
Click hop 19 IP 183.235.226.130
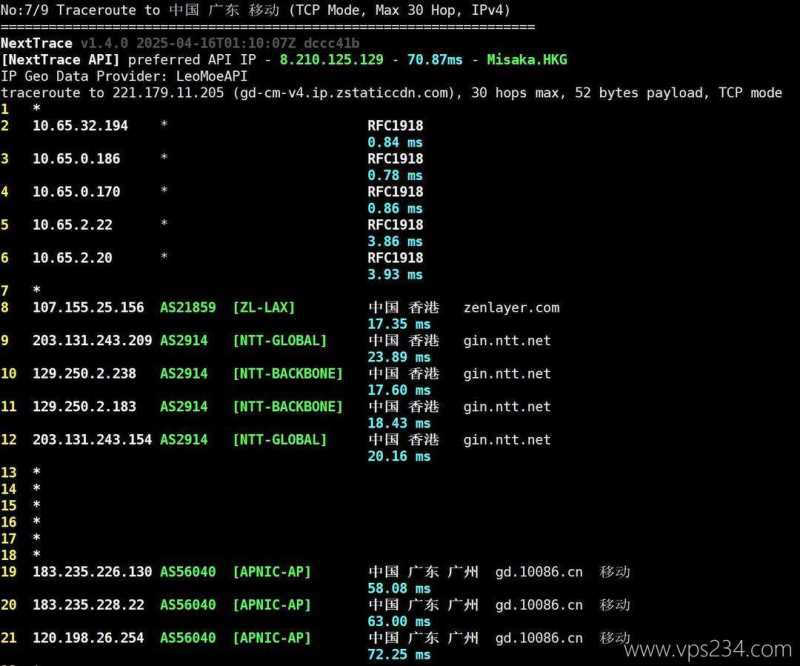coord(92,572)
